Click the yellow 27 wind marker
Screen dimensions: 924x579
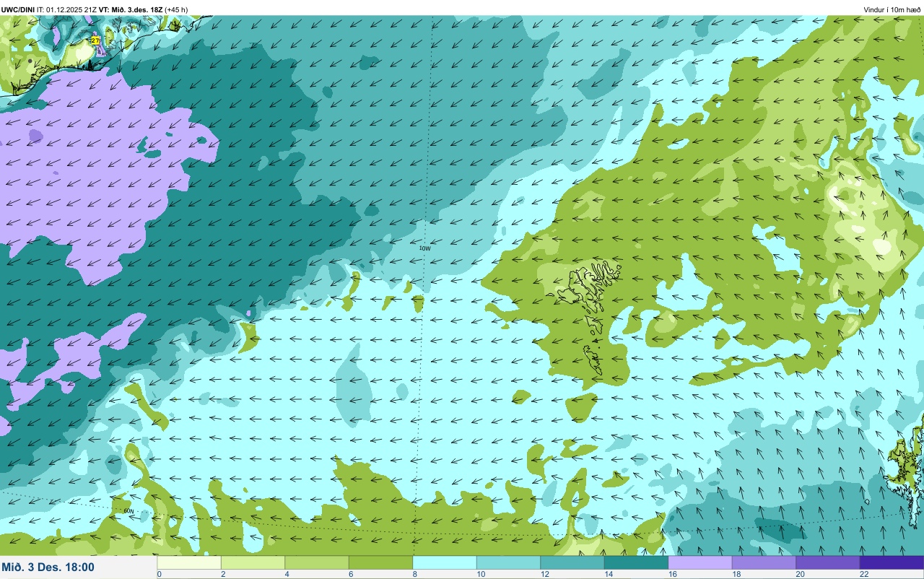click(x=95, y=41)
